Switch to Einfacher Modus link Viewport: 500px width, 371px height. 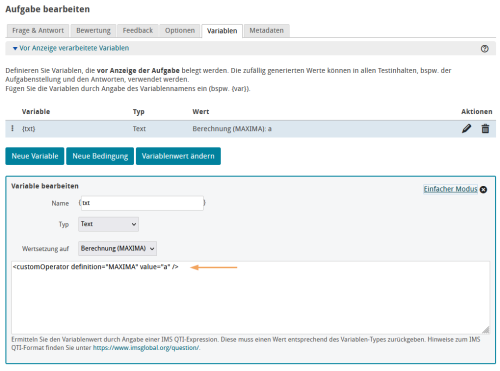(450, 189)
